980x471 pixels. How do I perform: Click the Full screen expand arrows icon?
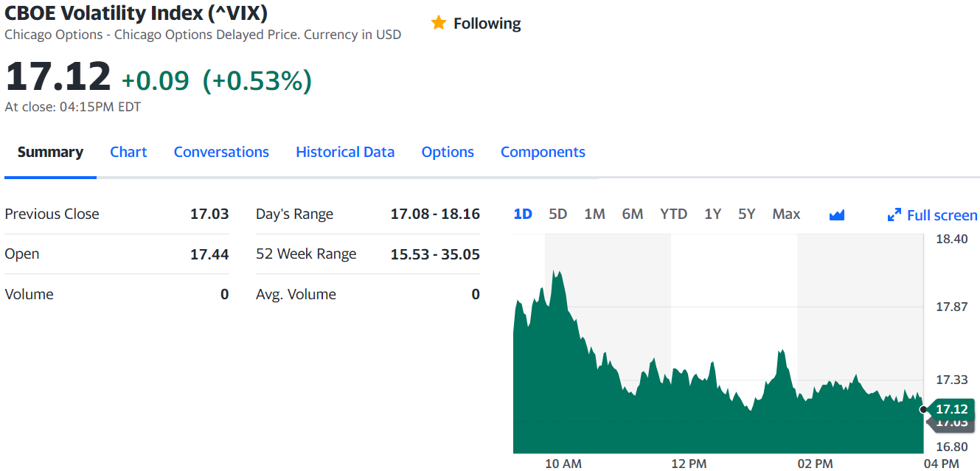894,215
